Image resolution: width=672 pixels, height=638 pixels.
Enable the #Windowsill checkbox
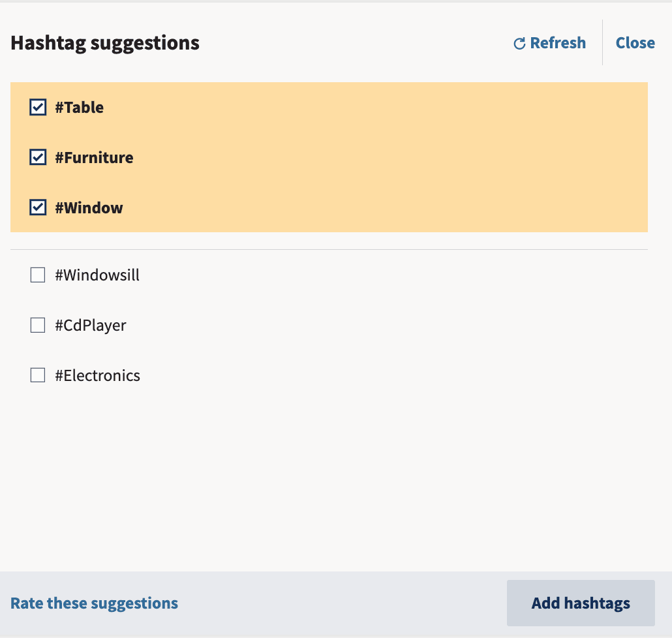tap(38, 275)
